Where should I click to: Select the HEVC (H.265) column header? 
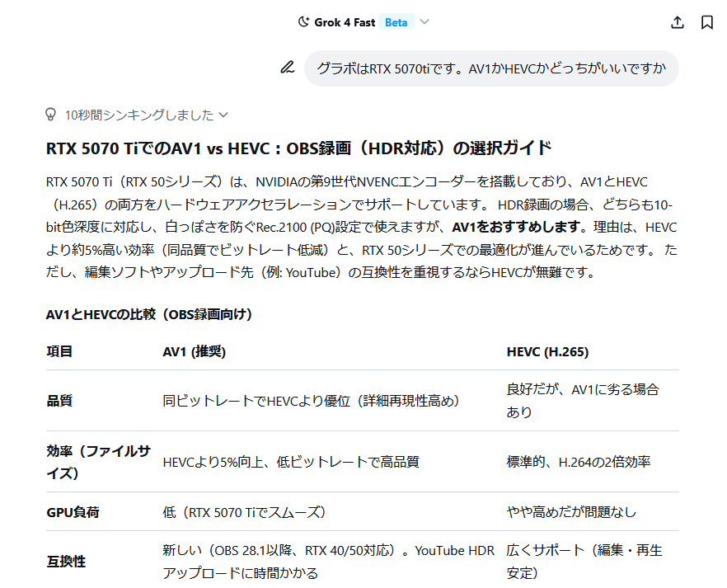point(547,352)
